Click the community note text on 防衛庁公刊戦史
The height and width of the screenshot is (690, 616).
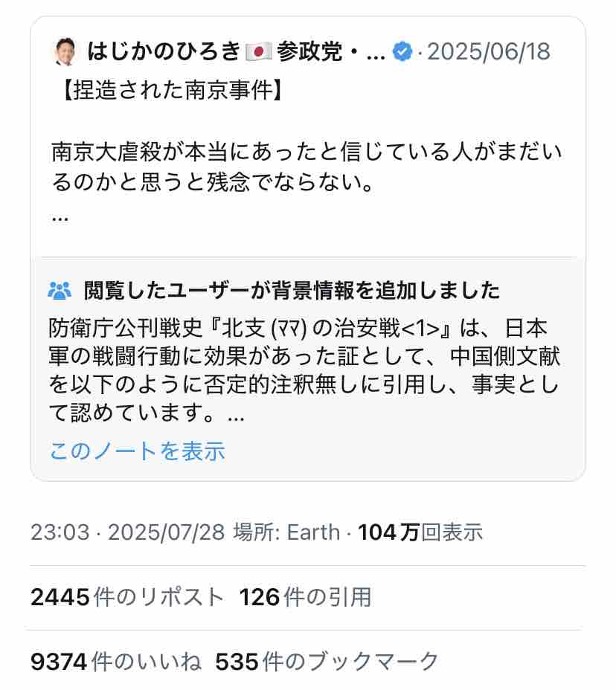point(307,372)
